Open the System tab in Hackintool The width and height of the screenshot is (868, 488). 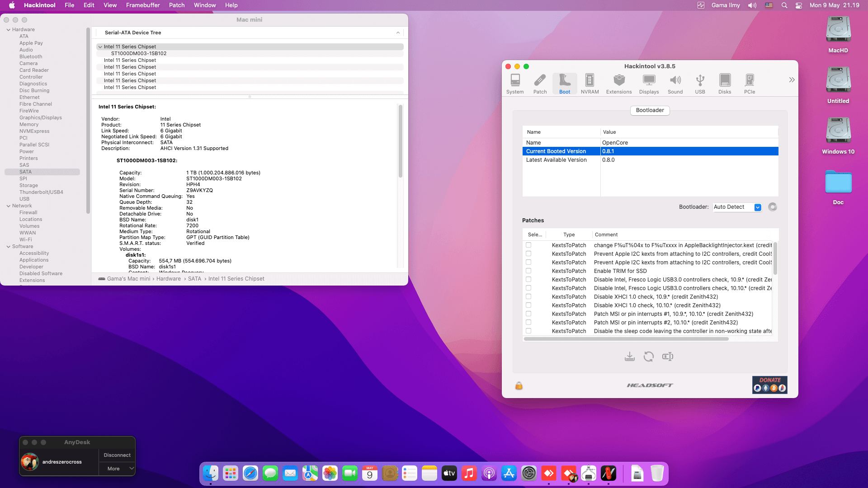(x=515, y=84)
